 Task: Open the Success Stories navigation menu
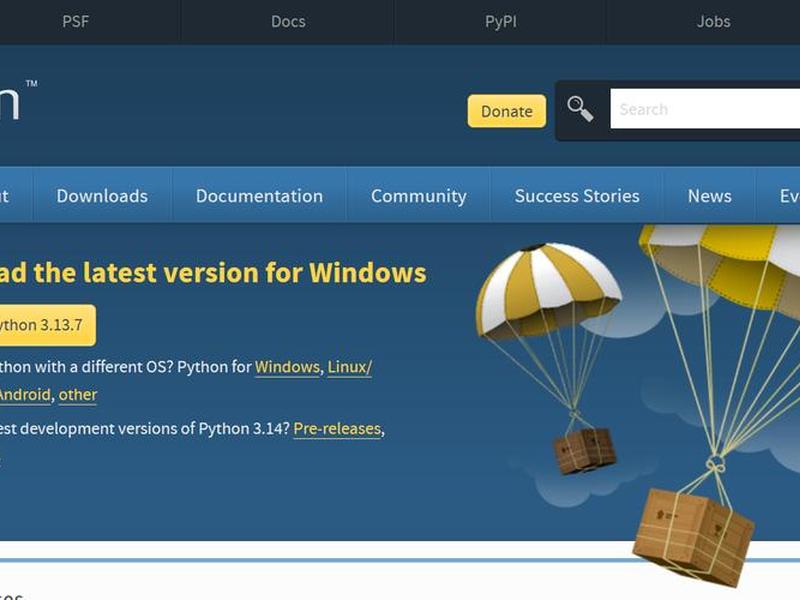[x=577, y=196]
